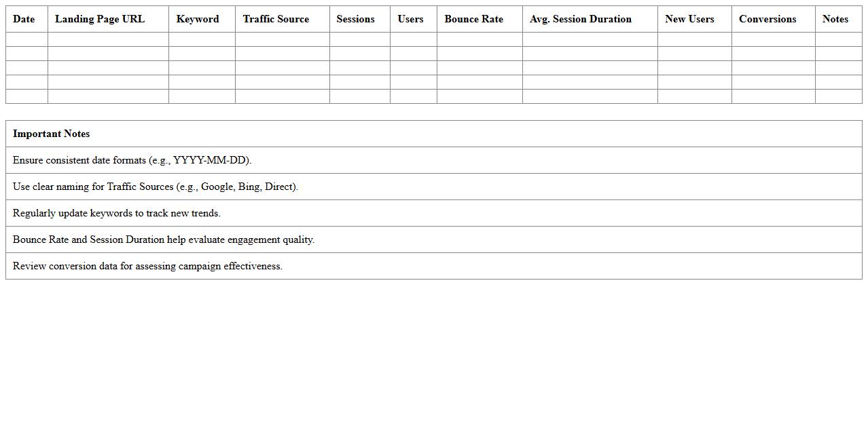Click the Sessions column header
Image resolution: width=868 pixels, height=441 pixels.
[355, 19]
